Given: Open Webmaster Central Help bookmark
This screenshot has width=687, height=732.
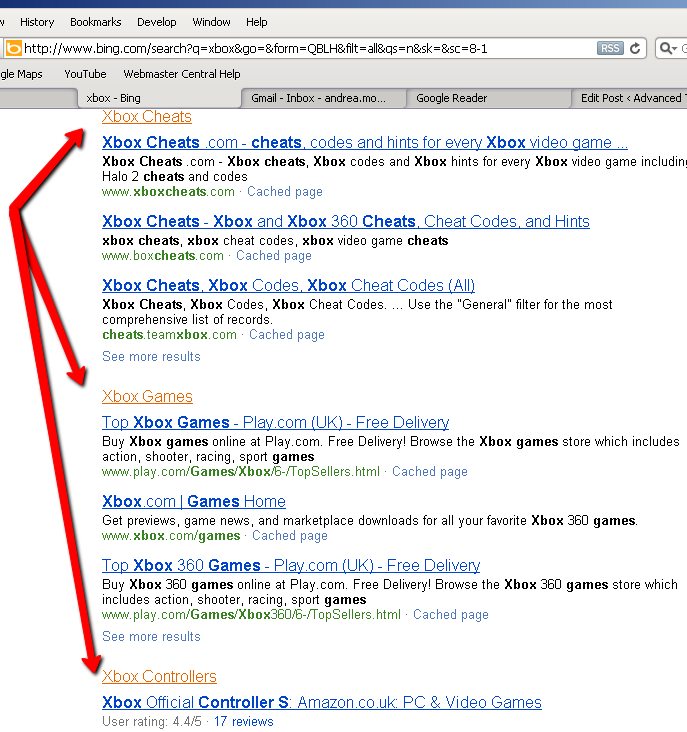Looking at the screenshot, I should point(182,74).
